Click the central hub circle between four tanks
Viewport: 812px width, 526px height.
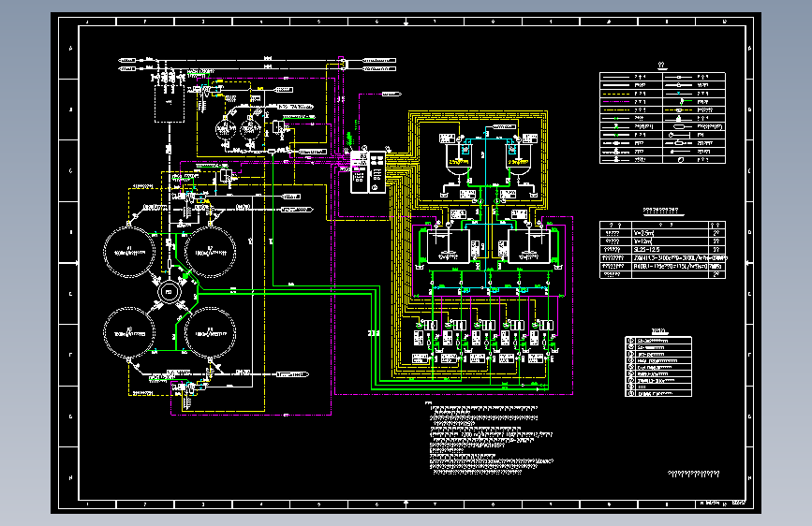(x=169, y=292)
